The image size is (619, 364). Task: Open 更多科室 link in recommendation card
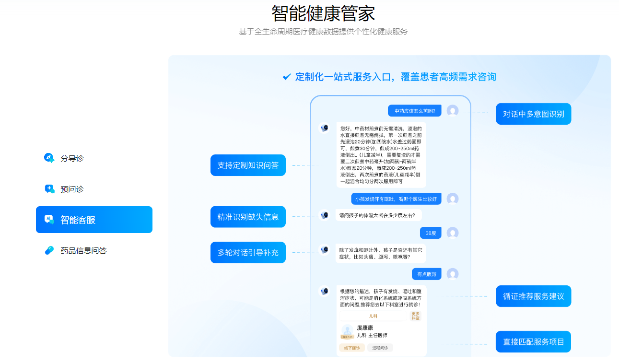click(x=415, y=316)
